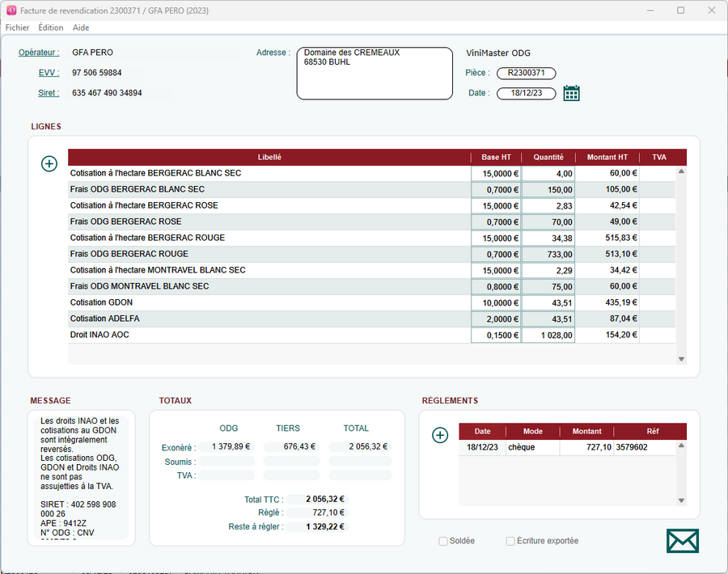This screenshot has width=728, height=574.
Task: Follow the Opérateur link
Action: click(39, 53)
